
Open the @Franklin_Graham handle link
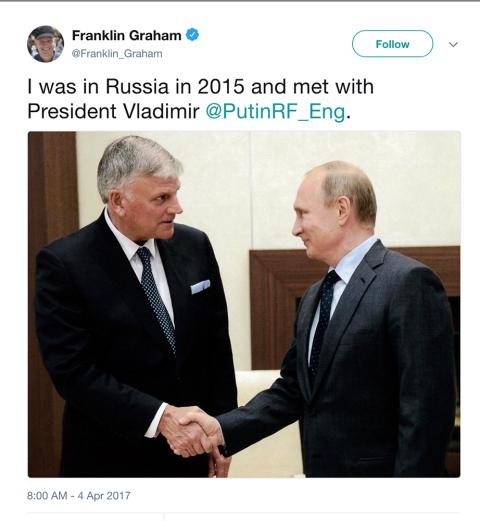(x=117, y=53)
